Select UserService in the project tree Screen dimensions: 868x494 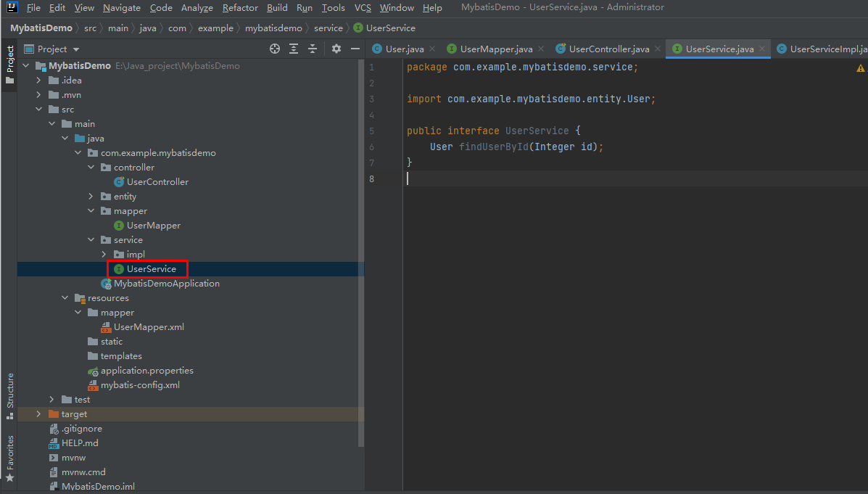click(147, 268)
